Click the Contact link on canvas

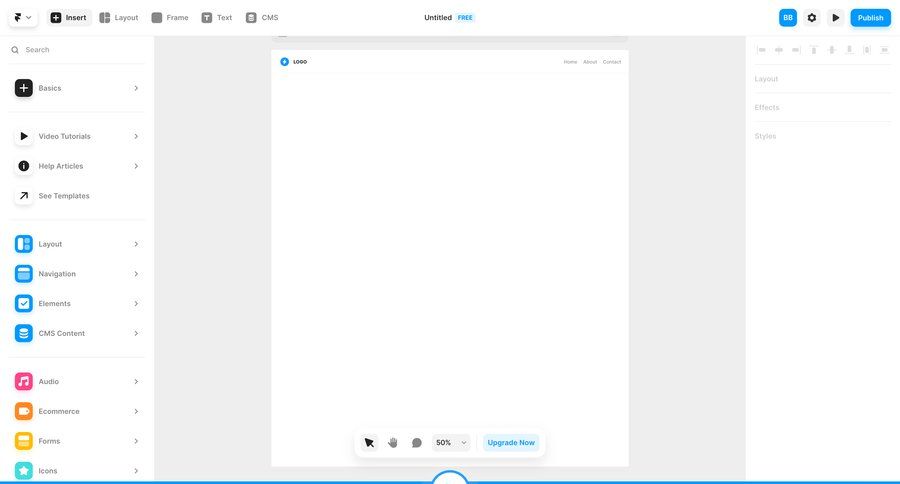[612, 62]
